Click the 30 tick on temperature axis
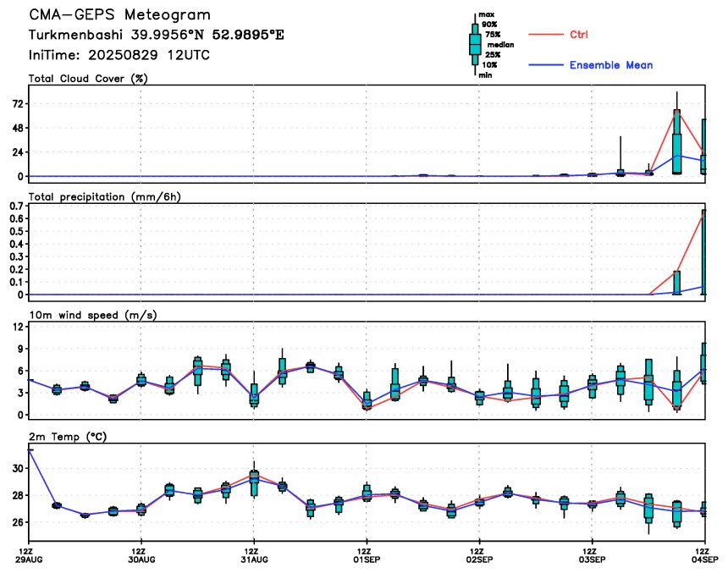 click(x=18, y=469)
